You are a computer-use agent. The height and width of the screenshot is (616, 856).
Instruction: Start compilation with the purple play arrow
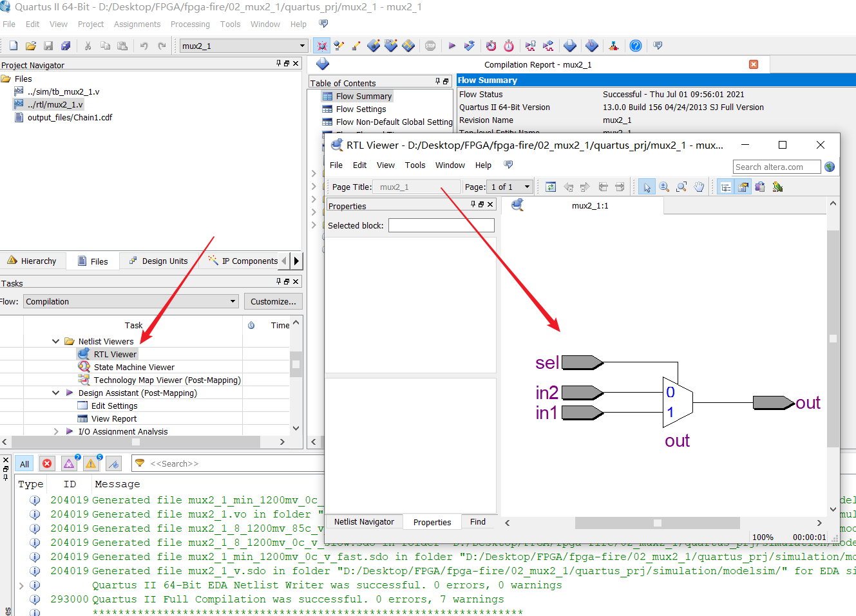452,46
